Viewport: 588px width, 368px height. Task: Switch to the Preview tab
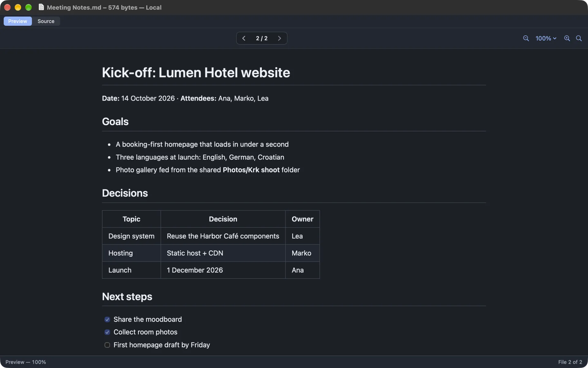(x=17, y=21)
